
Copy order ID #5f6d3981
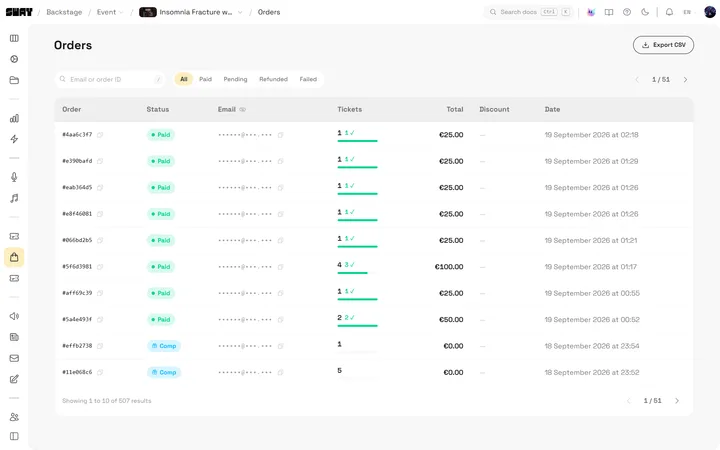click(x=100, y=267)
